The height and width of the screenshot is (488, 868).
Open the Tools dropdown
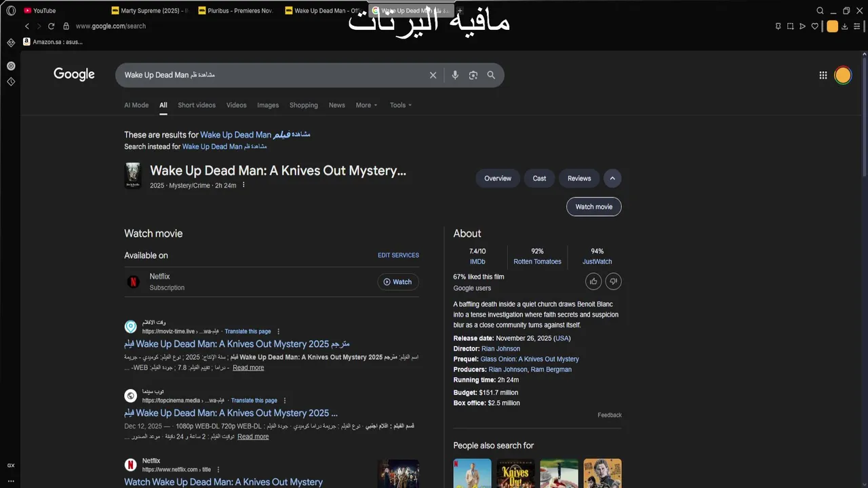pyautogui.click(x=401, y=105)
